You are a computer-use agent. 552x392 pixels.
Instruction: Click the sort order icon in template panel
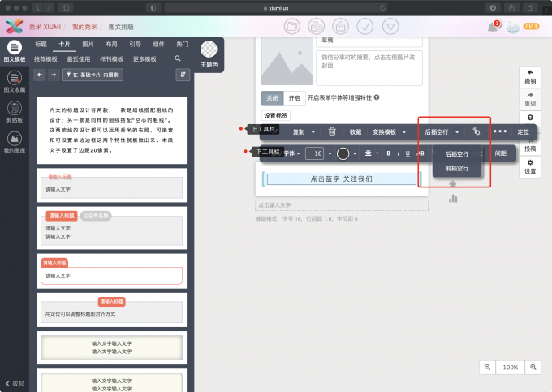click(183, 75)
